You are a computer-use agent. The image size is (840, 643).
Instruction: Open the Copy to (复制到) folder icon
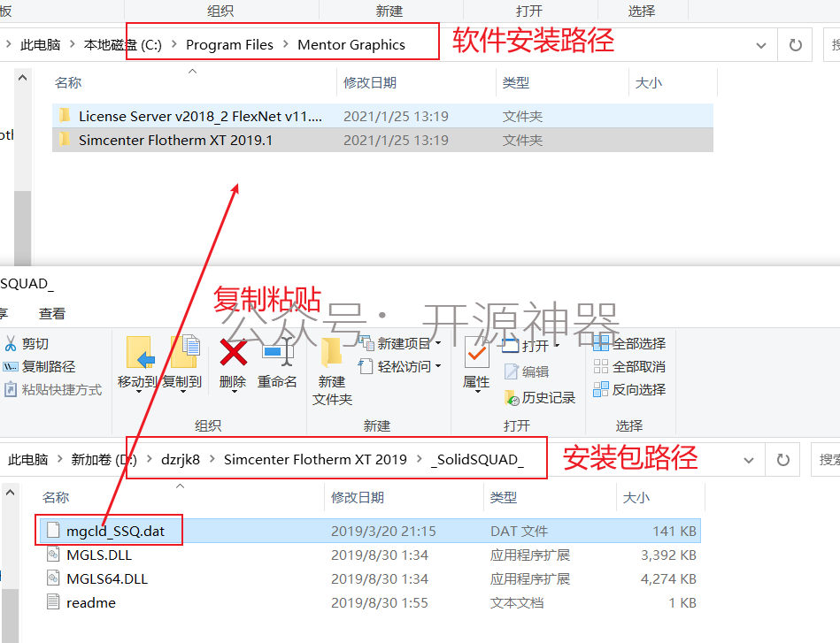point(185,351)
